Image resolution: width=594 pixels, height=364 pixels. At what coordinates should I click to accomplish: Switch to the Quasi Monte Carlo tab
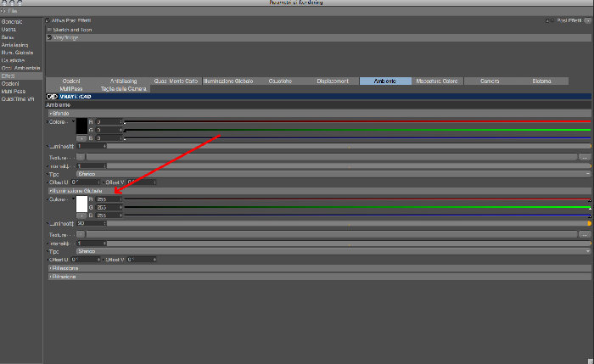(x=176, y=81)
